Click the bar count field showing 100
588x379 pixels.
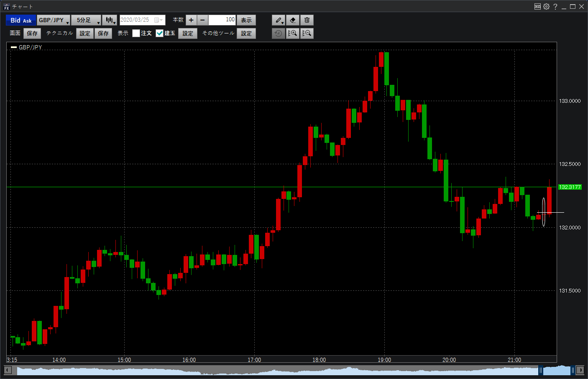222,20
